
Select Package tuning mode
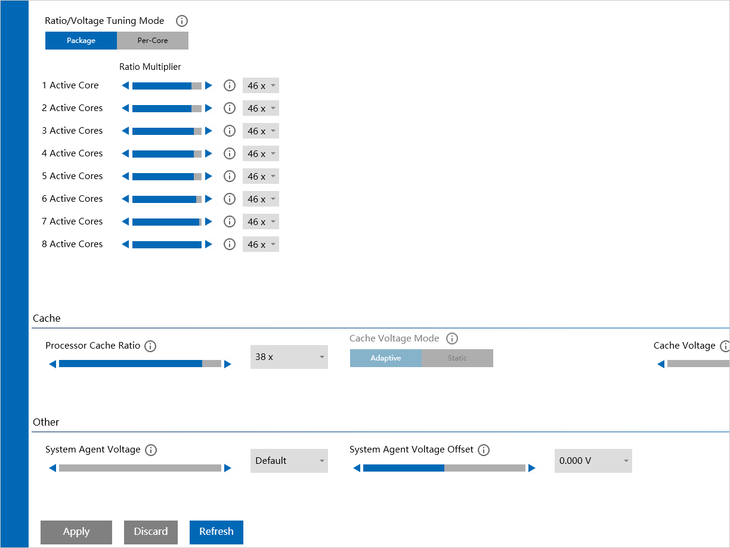[x=81, y=41]
